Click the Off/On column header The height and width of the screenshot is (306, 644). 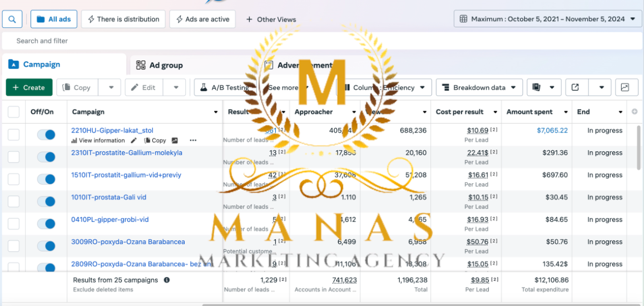42,112
